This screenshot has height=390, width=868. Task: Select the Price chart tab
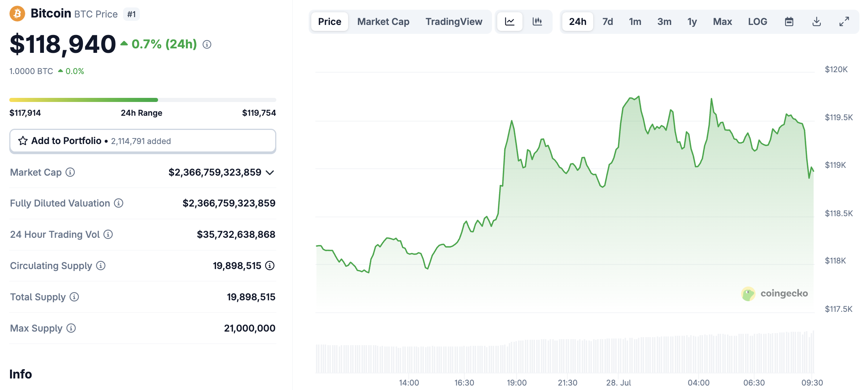tap(329, 22)
